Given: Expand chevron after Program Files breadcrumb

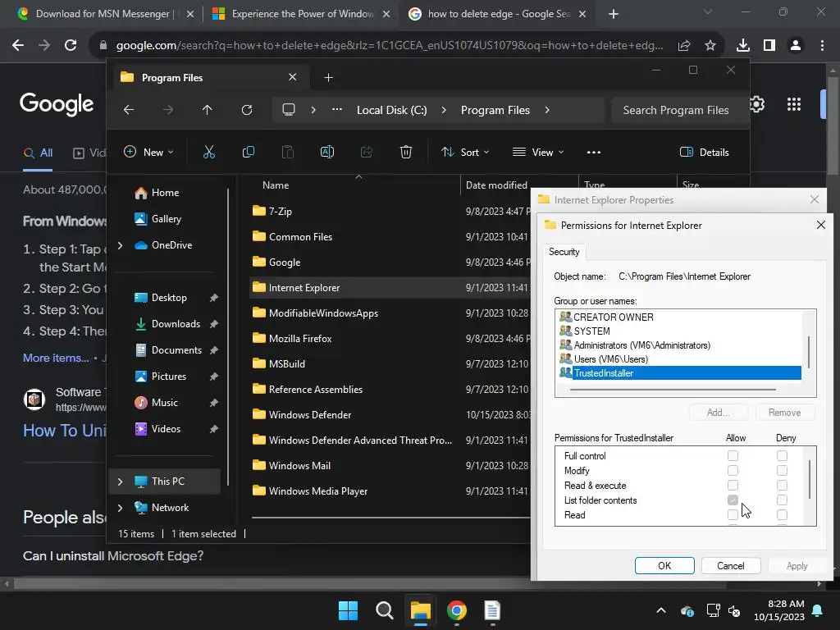Looking at the screenshot, I should pos(547,110).
